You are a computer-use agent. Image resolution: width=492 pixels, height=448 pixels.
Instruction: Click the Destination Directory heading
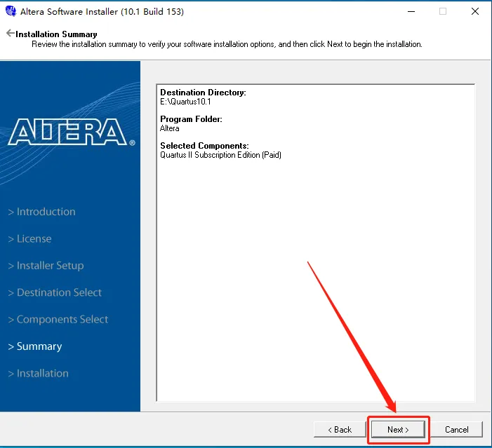(203, 93)
